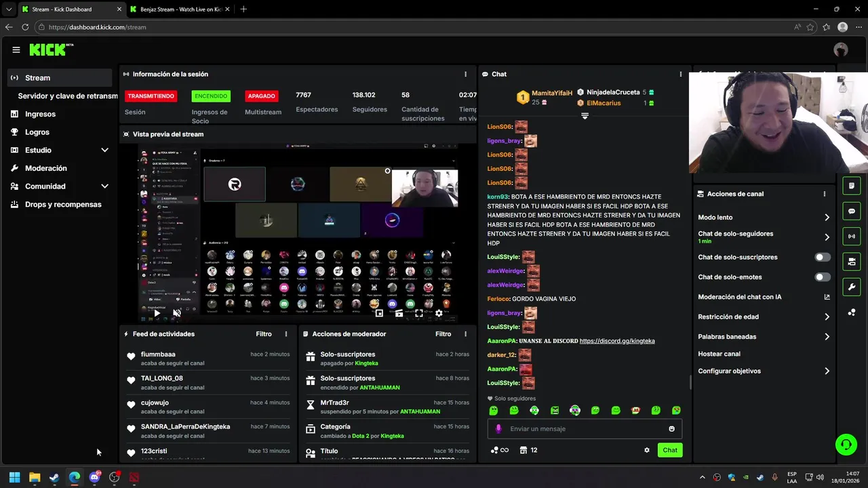Image resolution: width=868 pixels, height=488 pixels.
Task: Open the Acciones de moderador three-dot menu
Action: 465,334
